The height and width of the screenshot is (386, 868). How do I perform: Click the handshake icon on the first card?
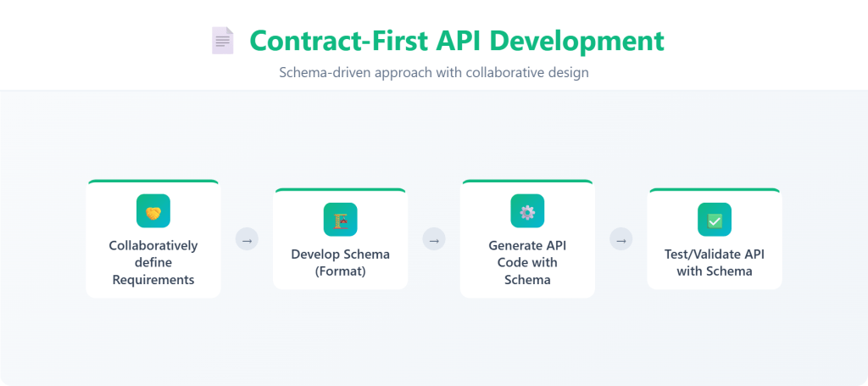(x=153, y=211)
